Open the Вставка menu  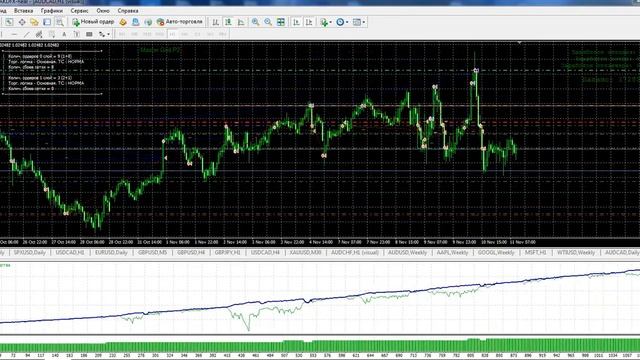point(23,11)
